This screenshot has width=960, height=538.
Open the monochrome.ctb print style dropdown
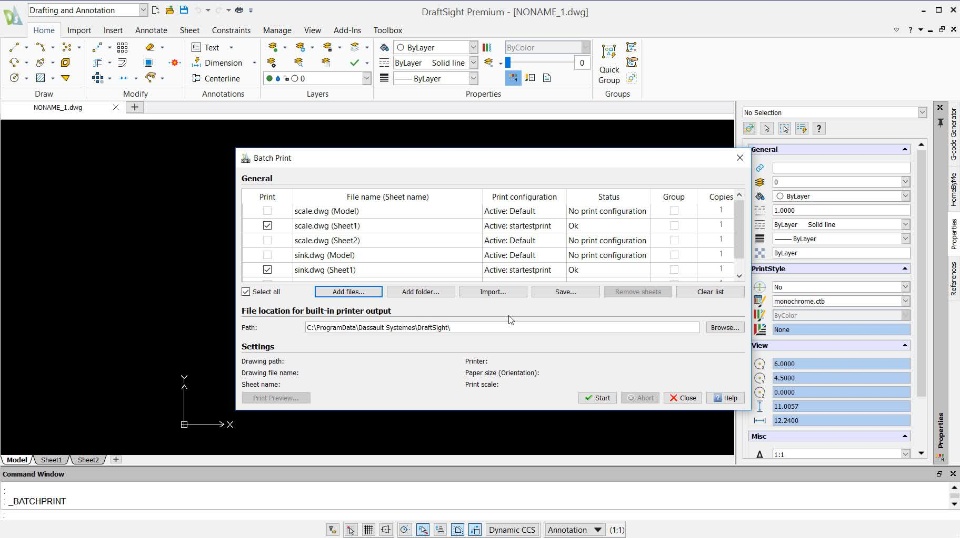pyautogui.click(x=905, y=301)
